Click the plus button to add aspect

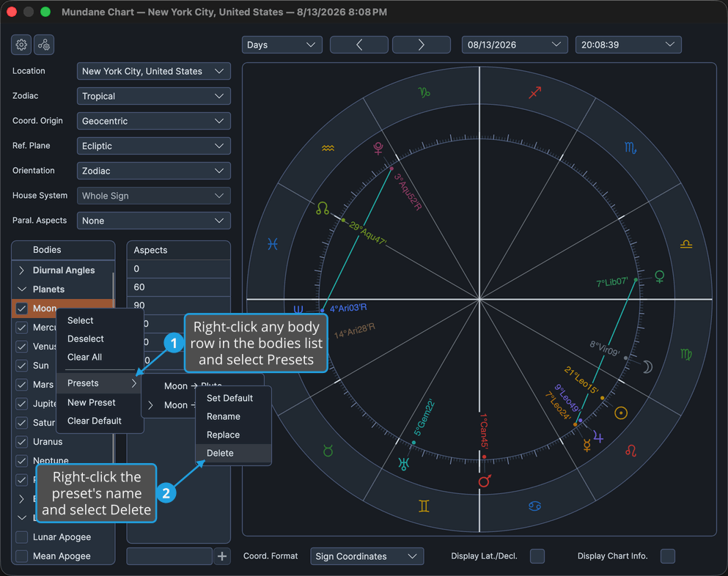click(222, 556)
